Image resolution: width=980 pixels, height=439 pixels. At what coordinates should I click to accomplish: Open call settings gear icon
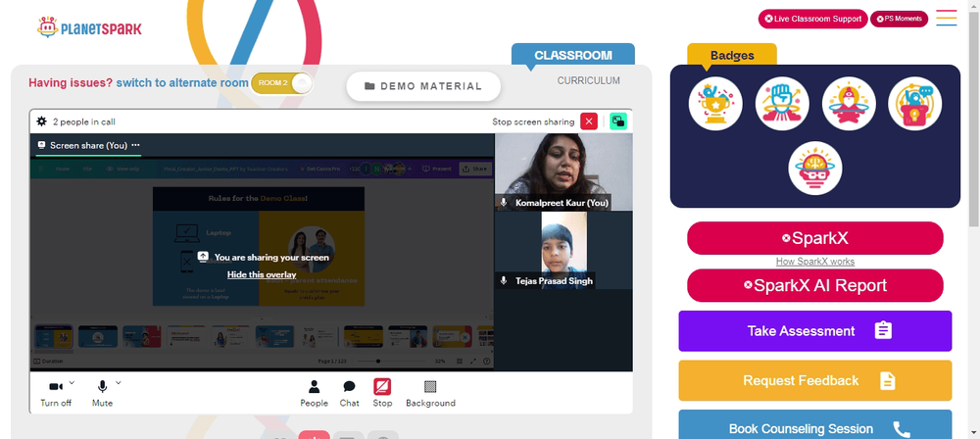click(41, 122)
